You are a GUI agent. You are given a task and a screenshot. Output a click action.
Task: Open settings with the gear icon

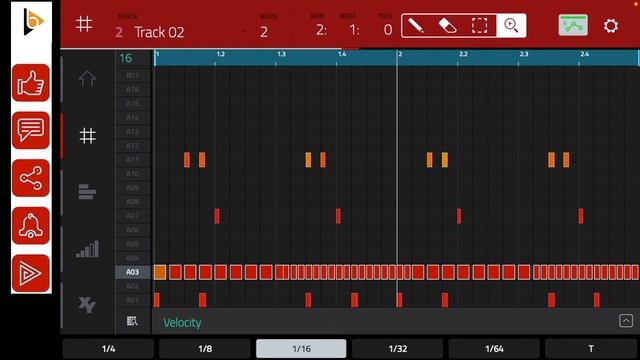(611, 26)
